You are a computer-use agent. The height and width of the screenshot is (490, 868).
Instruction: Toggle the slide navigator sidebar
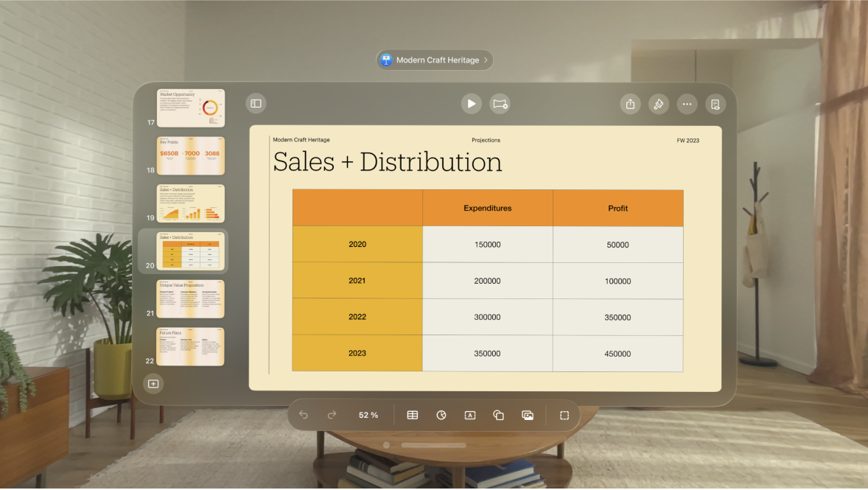pyautogui.click(x=256, y=103)
